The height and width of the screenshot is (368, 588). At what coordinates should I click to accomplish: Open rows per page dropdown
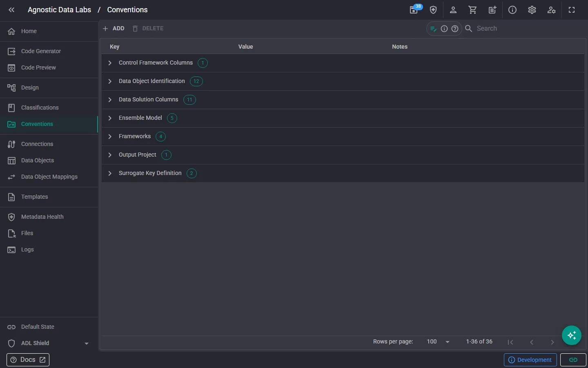[x=439, y=342]
